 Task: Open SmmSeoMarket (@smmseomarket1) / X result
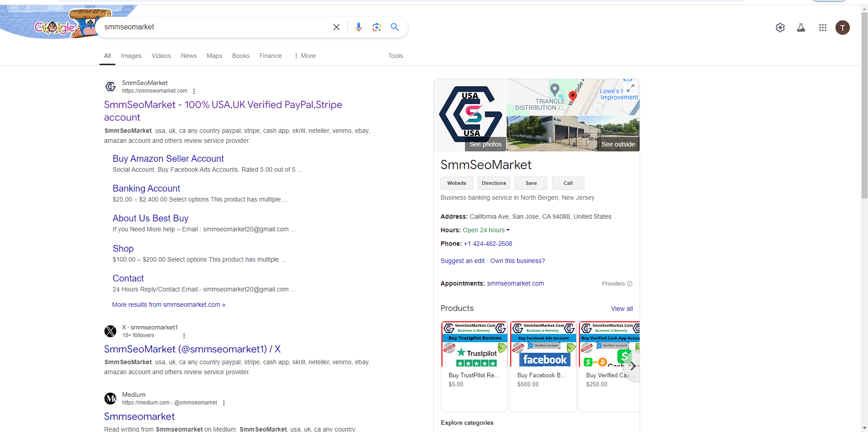click(192, 349)
